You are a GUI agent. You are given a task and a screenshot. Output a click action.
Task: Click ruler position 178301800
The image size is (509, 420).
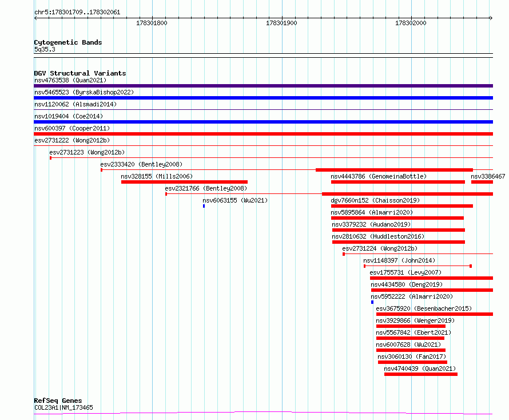pyautogui.click(x=152, y=23)
